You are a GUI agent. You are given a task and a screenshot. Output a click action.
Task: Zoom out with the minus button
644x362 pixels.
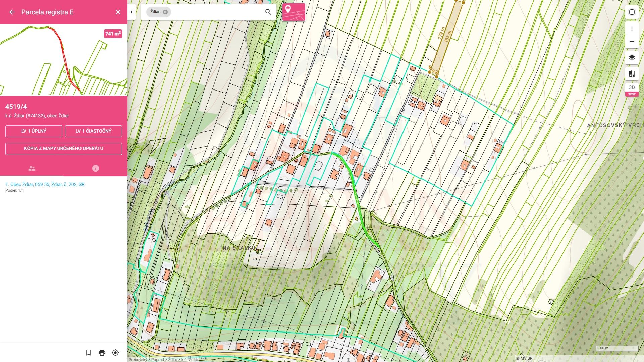632,42
